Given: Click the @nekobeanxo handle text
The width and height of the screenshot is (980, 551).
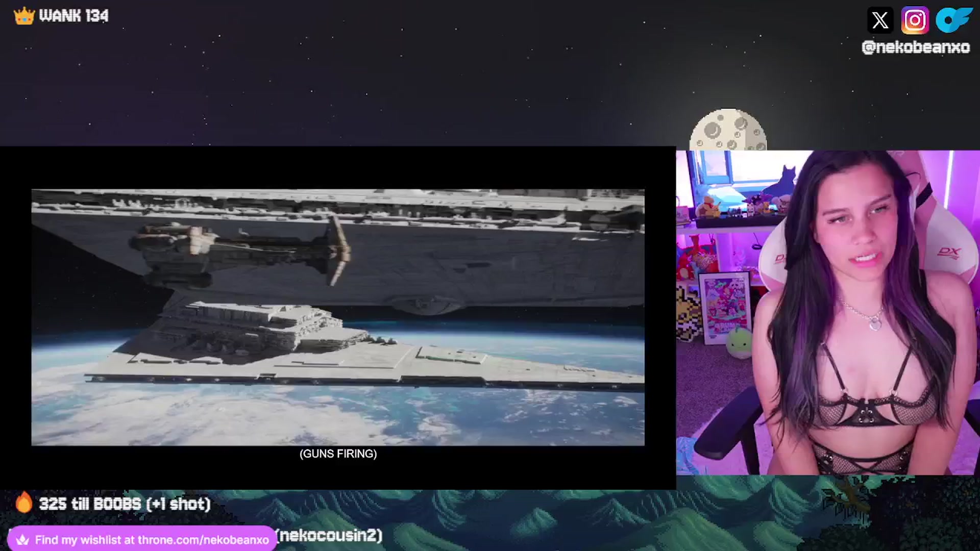Looking at the screenshot, I should tap(916, 47).
